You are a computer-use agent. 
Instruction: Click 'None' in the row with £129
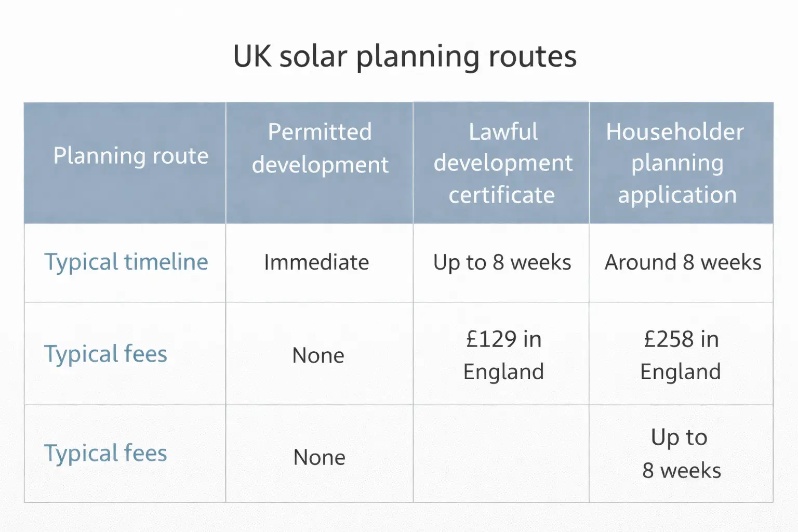point(318,356)
